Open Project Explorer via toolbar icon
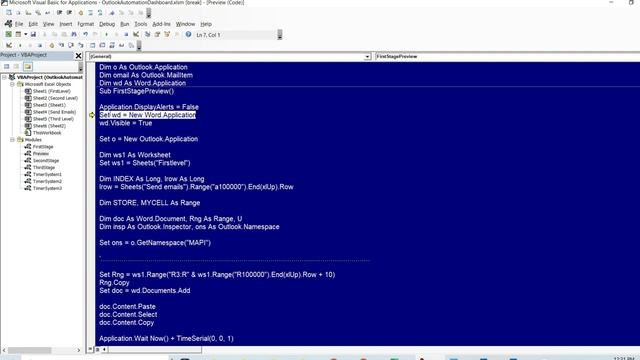 click(147, 35)
